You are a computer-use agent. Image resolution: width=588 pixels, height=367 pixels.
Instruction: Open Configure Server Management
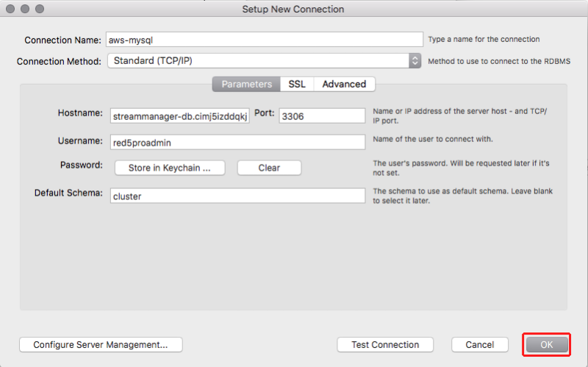[101, 344]
